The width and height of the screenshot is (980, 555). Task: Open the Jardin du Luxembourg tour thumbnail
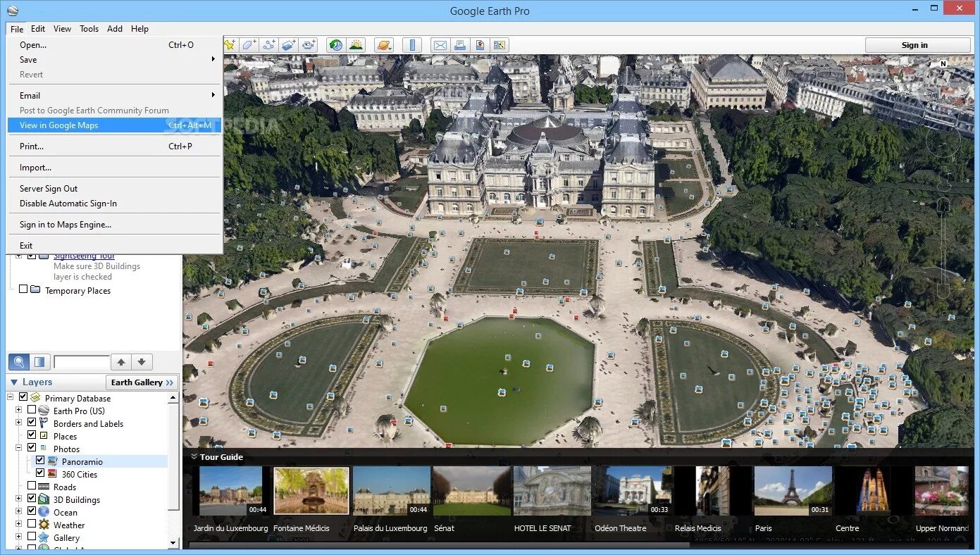230,491
